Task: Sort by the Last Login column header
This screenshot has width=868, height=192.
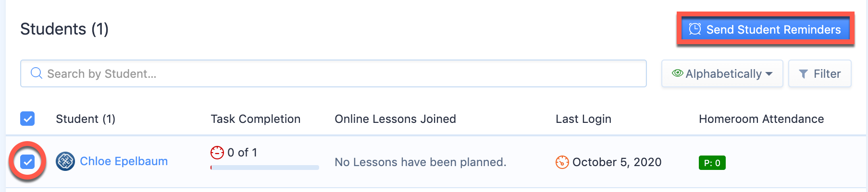Action: point(583,119)
